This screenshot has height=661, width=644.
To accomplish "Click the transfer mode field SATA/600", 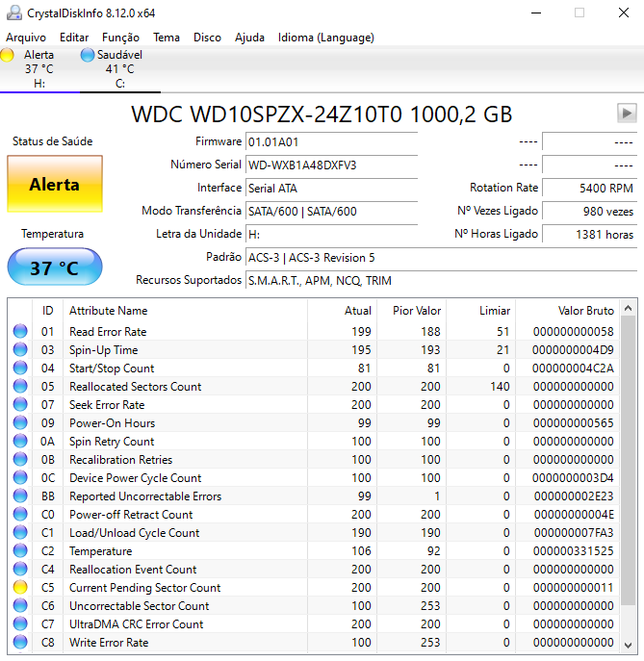I will (x=331, y=212).
